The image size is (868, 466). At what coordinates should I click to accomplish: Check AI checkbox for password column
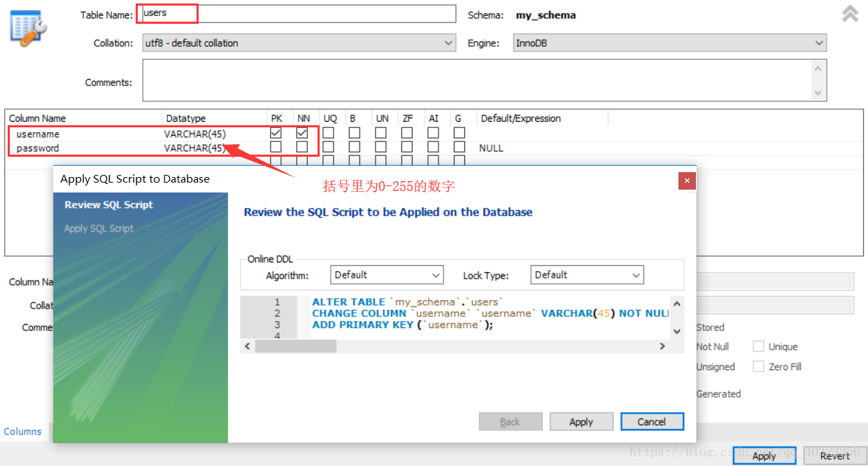[x=434, y=147]
